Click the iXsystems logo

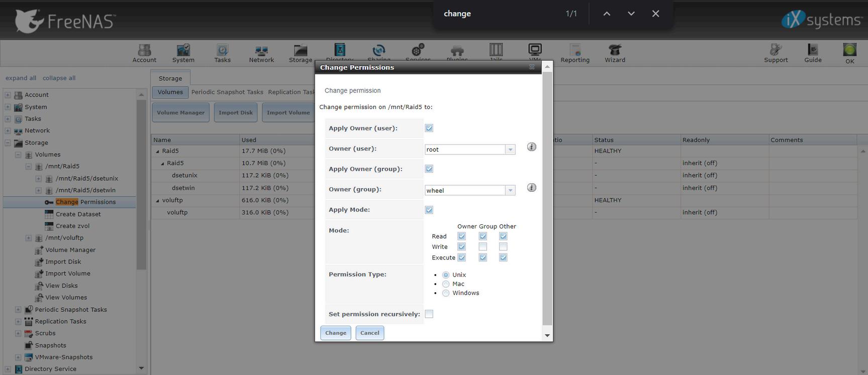click(x=821, y=20)
